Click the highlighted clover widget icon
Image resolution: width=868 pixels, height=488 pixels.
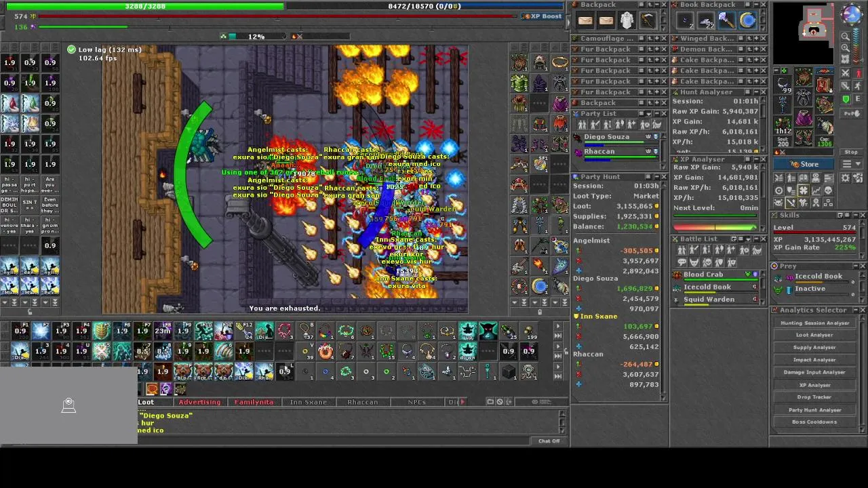tap(804, 190)
